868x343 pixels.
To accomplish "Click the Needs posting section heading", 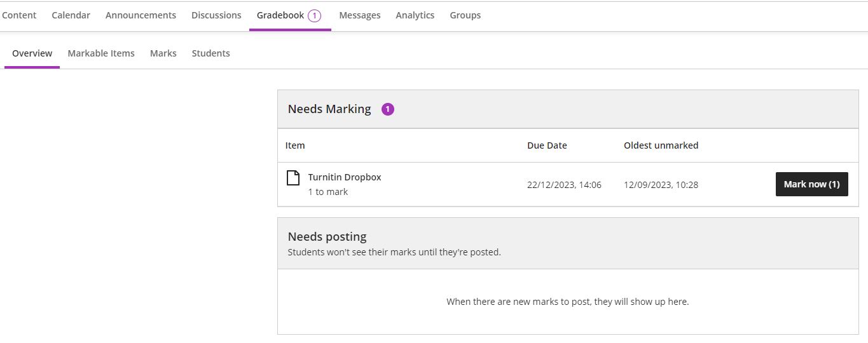I will [x=327, y=237].
